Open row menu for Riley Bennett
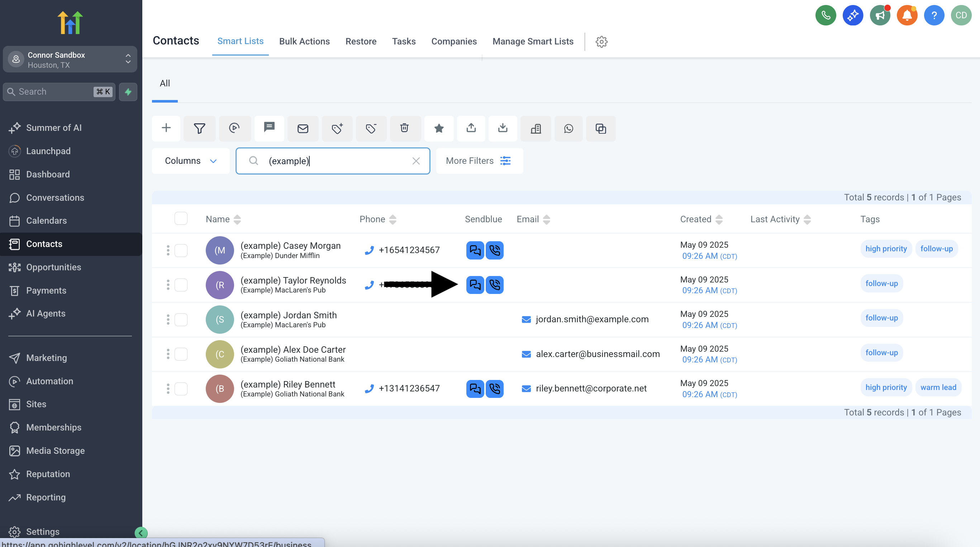980x547 pixels. click(168, 389)
